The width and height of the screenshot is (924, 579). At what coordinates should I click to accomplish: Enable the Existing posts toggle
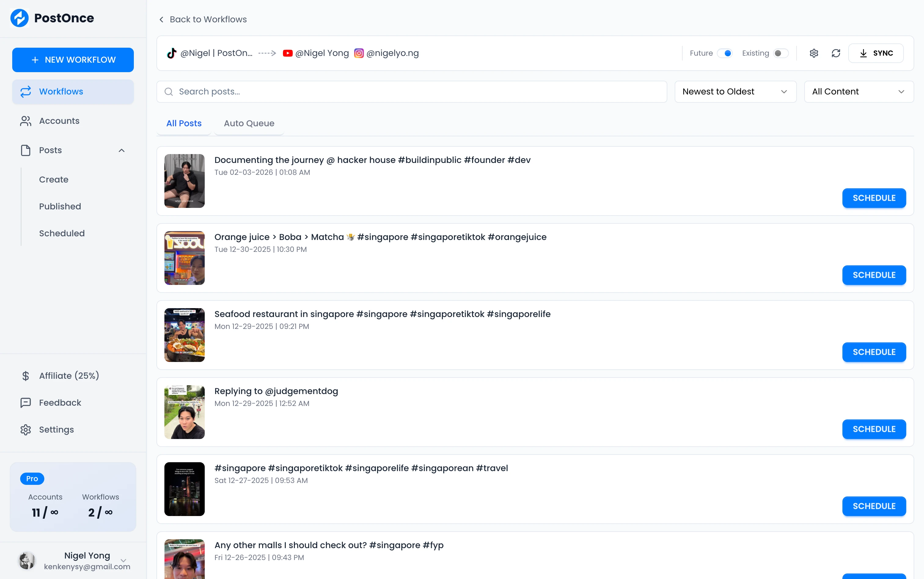(781, 53)
